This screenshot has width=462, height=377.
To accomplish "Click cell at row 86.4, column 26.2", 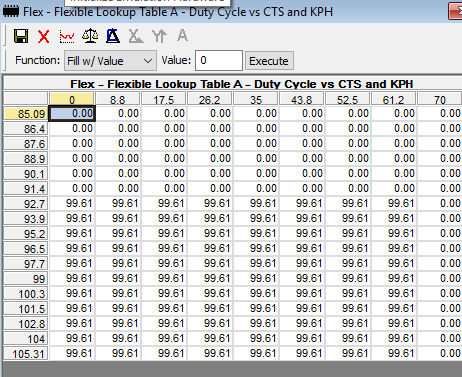I will pyautogui.click(x=210, y=128).
